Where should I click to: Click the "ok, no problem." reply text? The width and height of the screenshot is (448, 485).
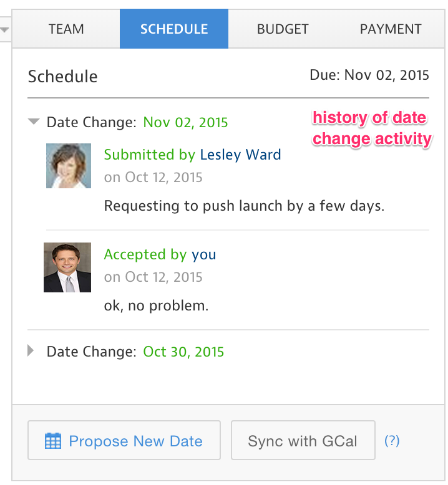[x=156, y=305]
